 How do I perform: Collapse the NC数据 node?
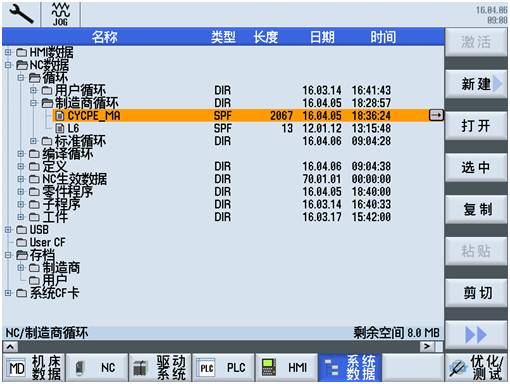click(x=8, y=65)
